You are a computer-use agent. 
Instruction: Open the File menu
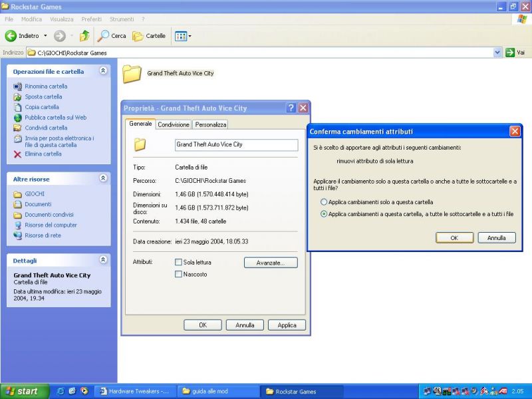pyautogui.click(x=9, y=19)
